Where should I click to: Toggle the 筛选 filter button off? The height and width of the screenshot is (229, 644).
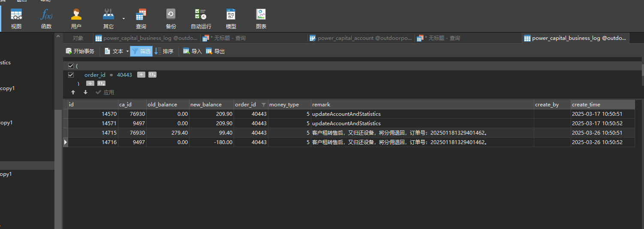141,51
